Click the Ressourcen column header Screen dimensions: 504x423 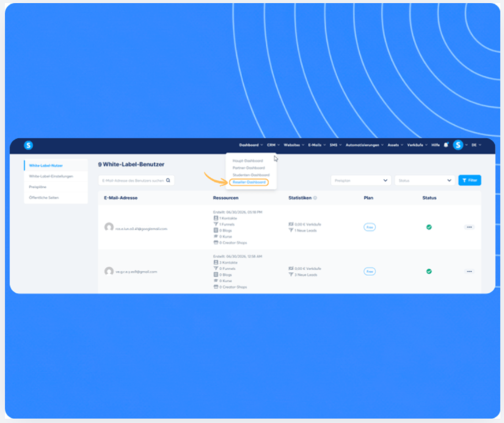225,198
